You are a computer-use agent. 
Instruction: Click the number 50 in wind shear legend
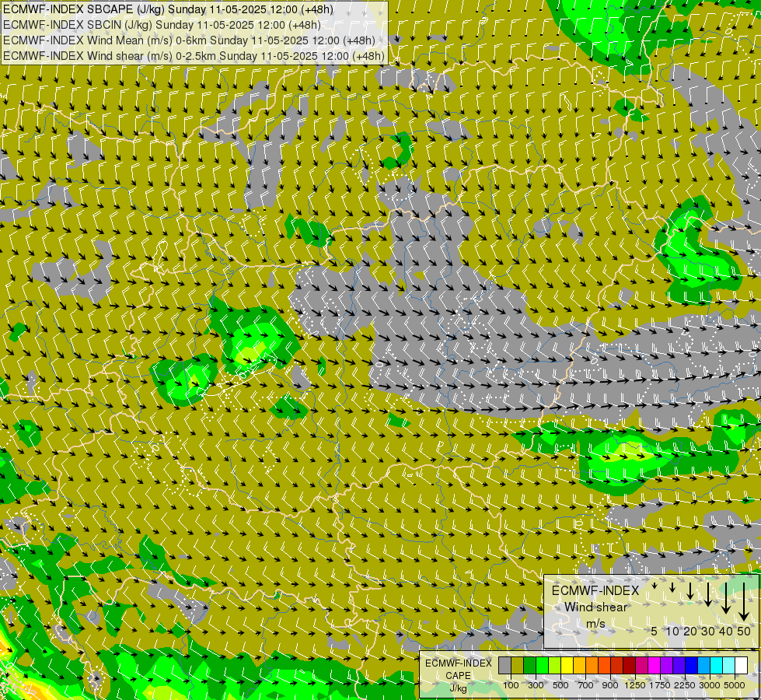click(x=744, y=632)
